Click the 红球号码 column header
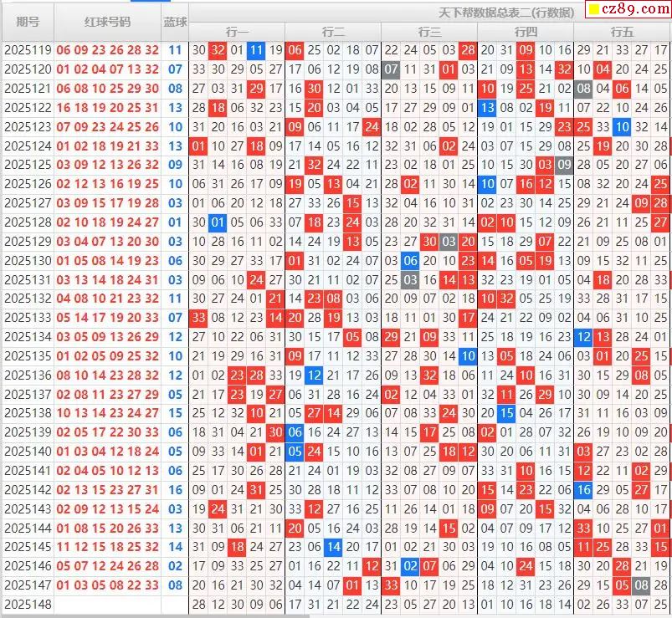Image resolution: width=672 pixels, height=618 pixels. click(x=107, y=22)
